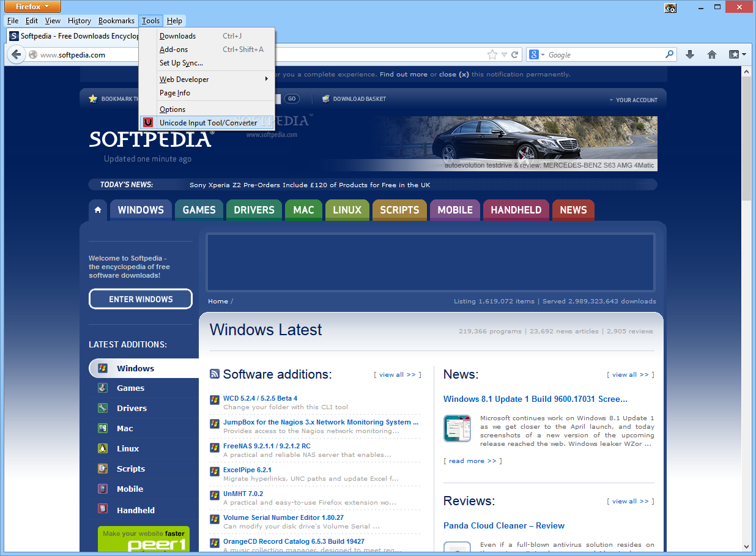756x556 pixels.
Task: Select Set Up Sync menu entry
Action: coord(207,63)
